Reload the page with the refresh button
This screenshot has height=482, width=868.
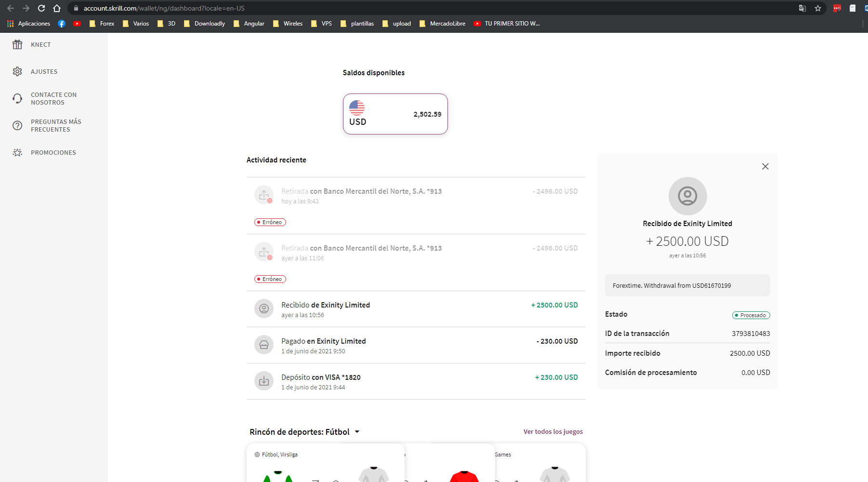41,8
